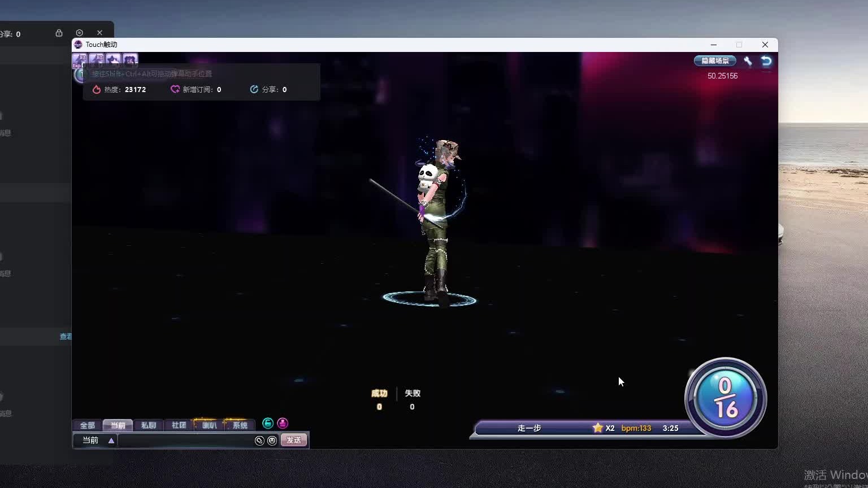The width and height of the screenshot is (868, 488).
Task: Click the flame popularity icon
Action: (97, 89)
